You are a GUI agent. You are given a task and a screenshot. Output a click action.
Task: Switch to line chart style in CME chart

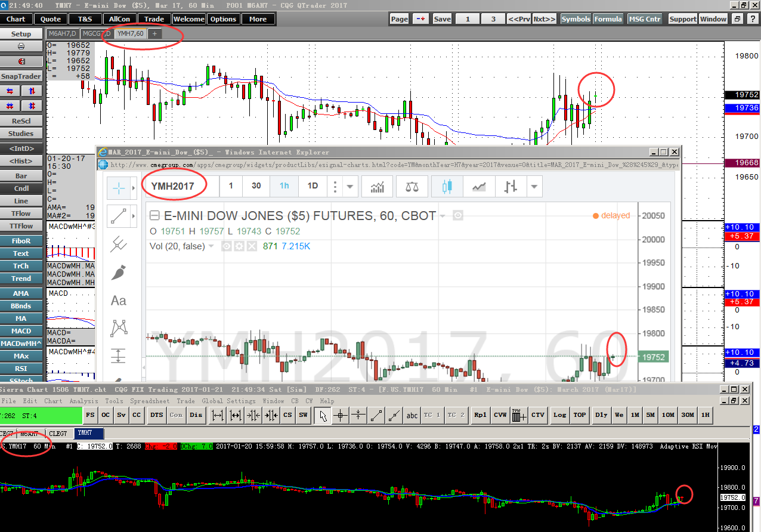click(479, 186)
